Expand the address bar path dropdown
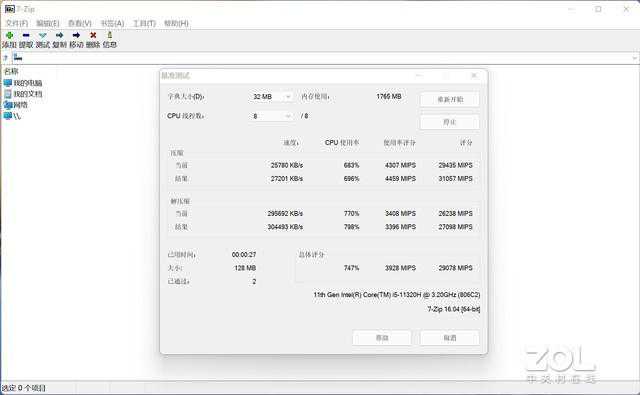This screenshot has height=395, width=640. point(635,58)
